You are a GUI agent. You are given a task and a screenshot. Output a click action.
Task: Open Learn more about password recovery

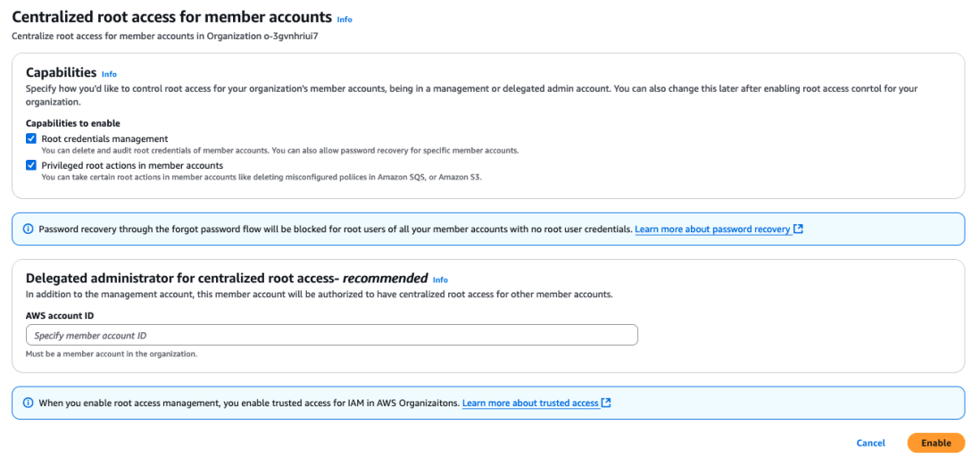click(712, 229)
